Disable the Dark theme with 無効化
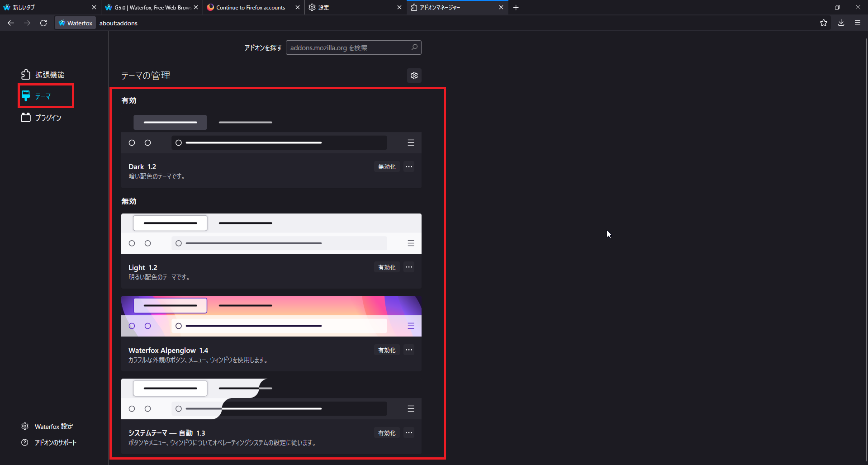The height and width of the screenshot is (465, 868). 387,167
